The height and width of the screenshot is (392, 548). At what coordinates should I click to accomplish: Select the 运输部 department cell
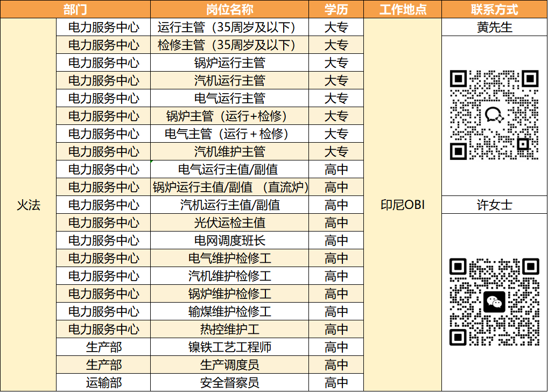point(103,382)
